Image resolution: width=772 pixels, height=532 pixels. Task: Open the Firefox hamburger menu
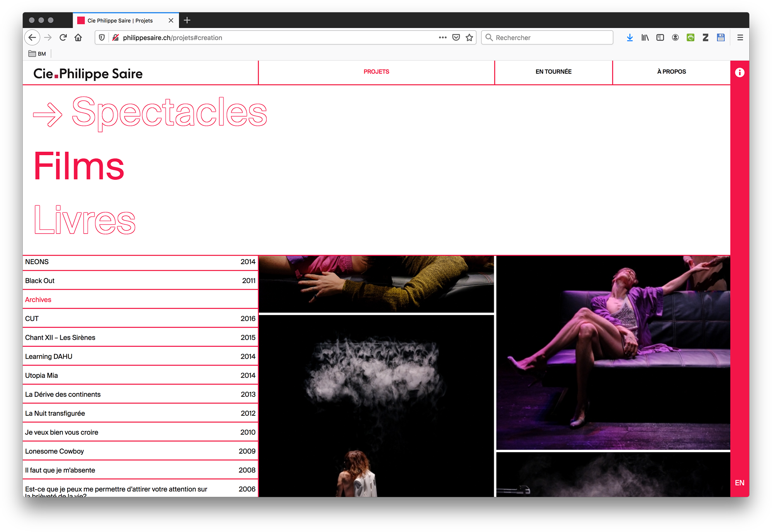(x=740, y=37)
